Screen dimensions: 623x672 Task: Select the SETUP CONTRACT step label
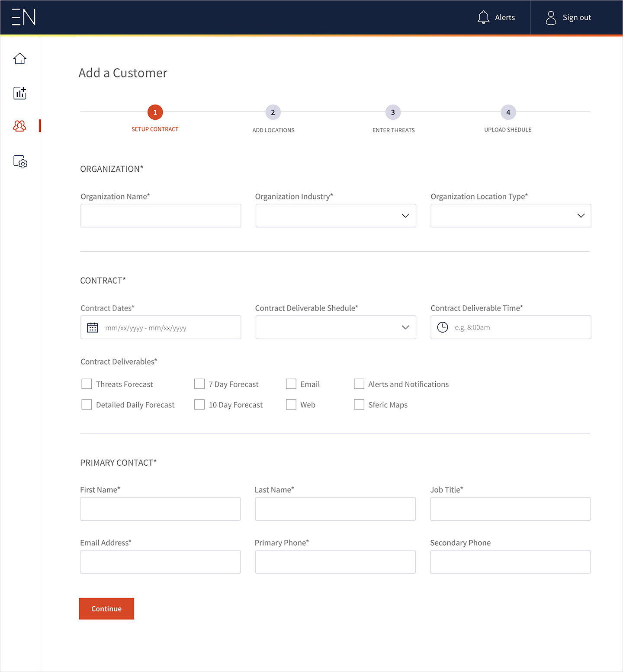[155, 129]
